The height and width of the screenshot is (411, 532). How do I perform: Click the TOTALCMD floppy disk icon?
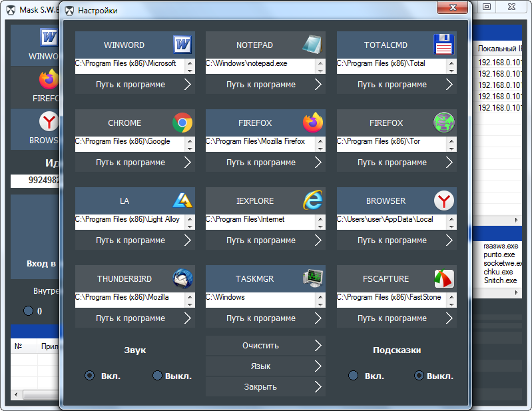point(443,45)
